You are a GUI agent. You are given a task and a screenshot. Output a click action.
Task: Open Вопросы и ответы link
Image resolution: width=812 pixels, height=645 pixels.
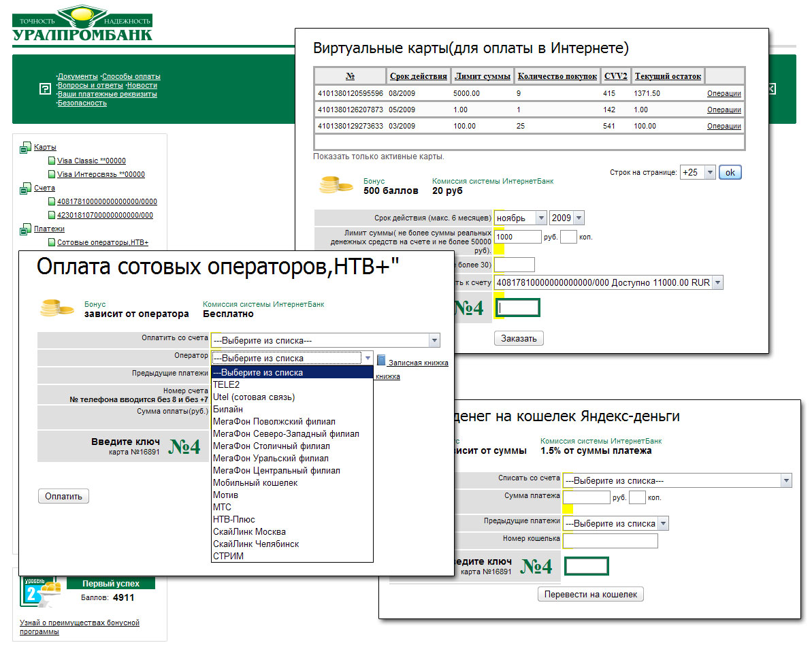[x=90, y=86]
